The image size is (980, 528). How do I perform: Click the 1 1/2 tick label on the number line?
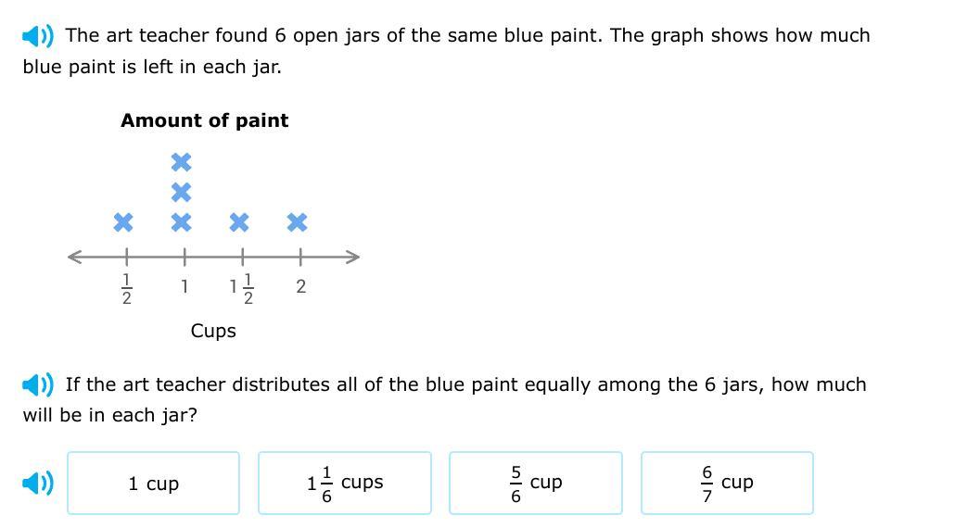242,288
